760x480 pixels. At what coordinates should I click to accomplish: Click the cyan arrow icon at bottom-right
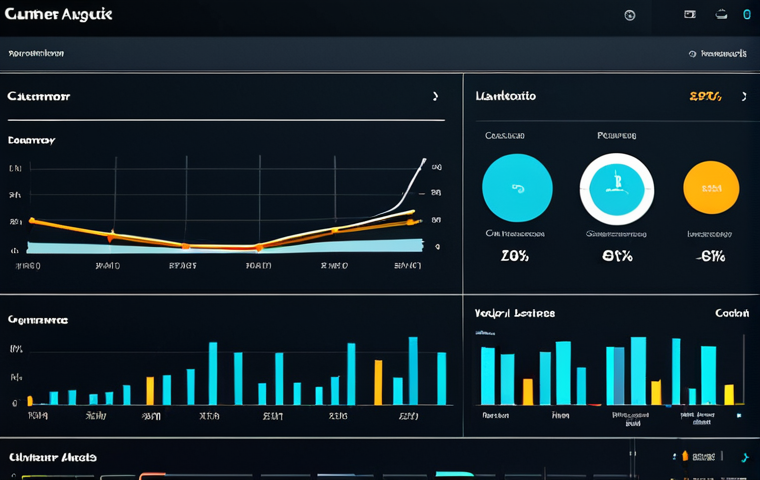[744, 458]
